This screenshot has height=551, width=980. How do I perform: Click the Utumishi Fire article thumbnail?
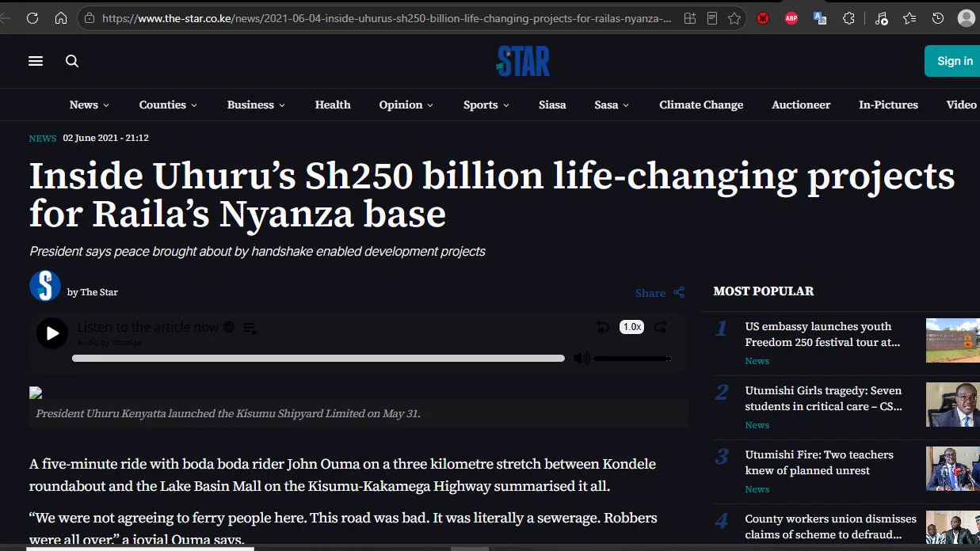click(953, 469)
